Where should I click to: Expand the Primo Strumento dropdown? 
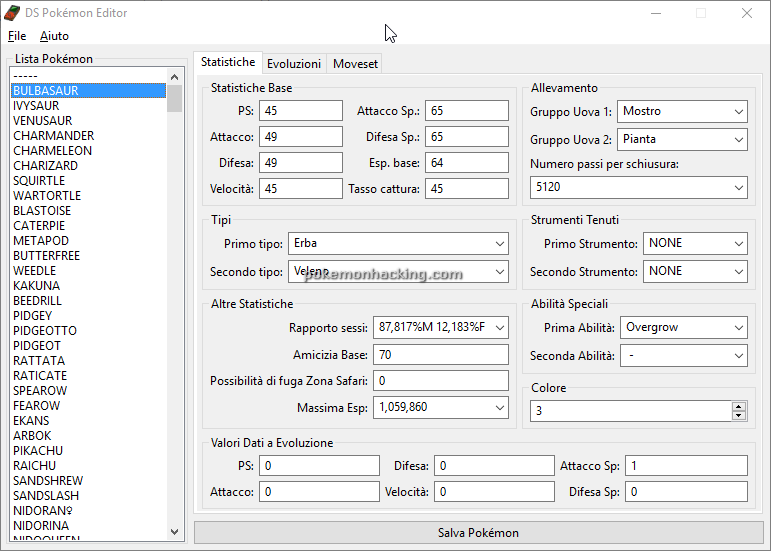coord(695,244)
